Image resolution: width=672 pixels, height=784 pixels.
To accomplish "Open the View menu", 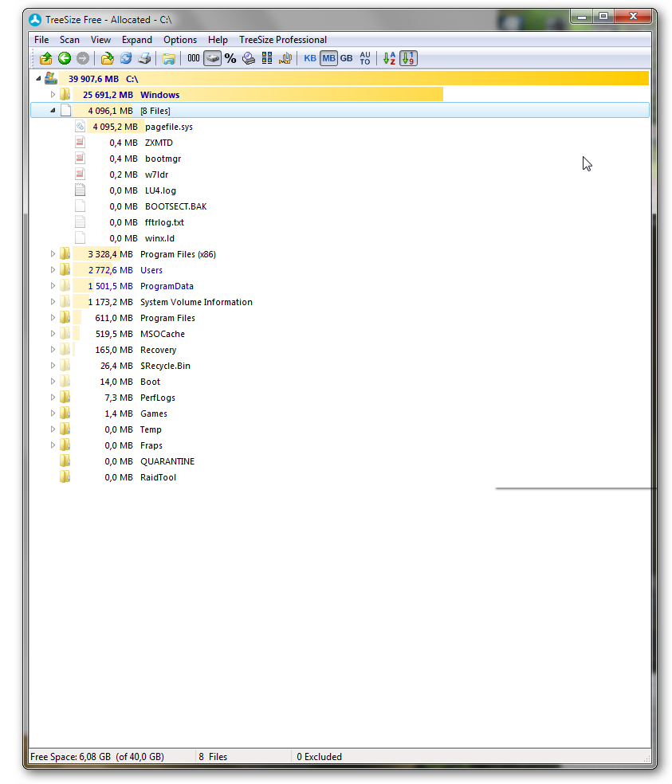I will pyautogui.click(x=100, y=40).
